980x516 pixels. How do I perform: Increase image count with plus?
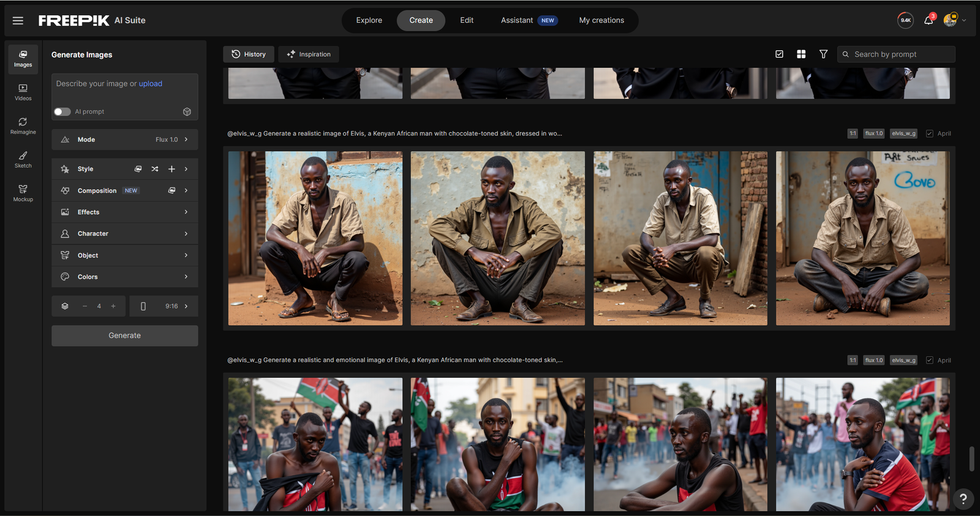pyautogui.click(x=113, y=306)
